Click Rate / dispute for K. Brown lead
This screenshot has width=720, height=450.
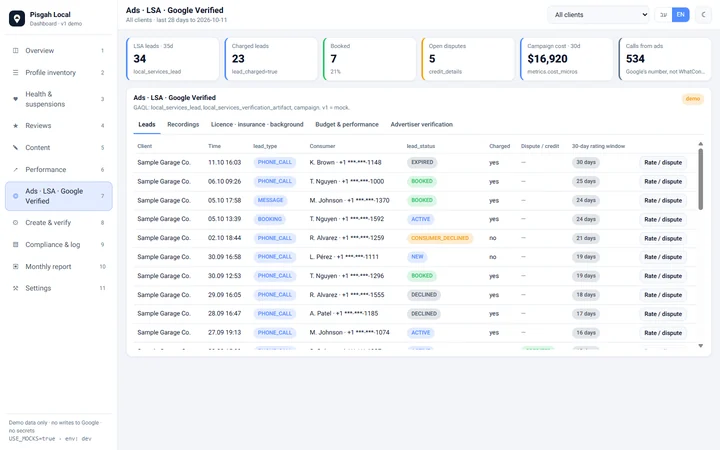click(663, 163)
